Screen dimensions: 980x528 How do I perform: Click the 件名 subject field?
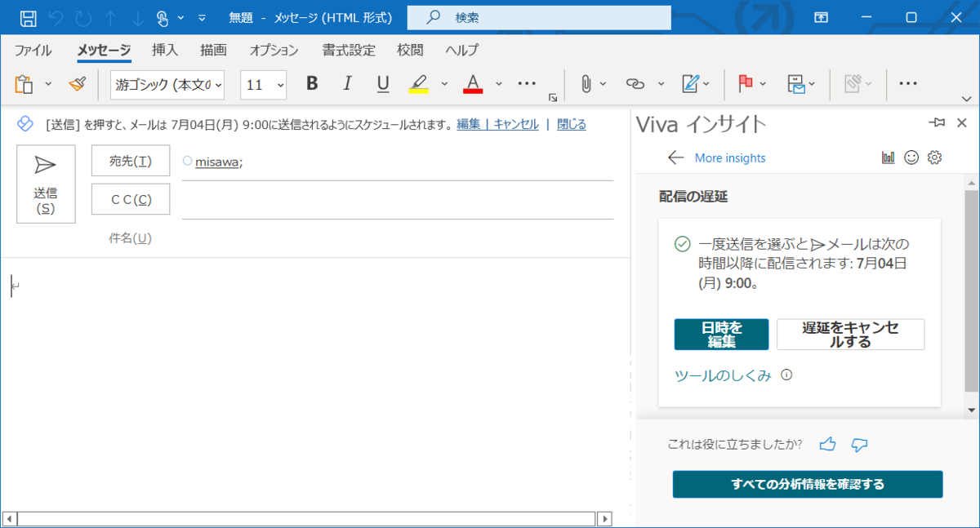[x=398, y=238]
